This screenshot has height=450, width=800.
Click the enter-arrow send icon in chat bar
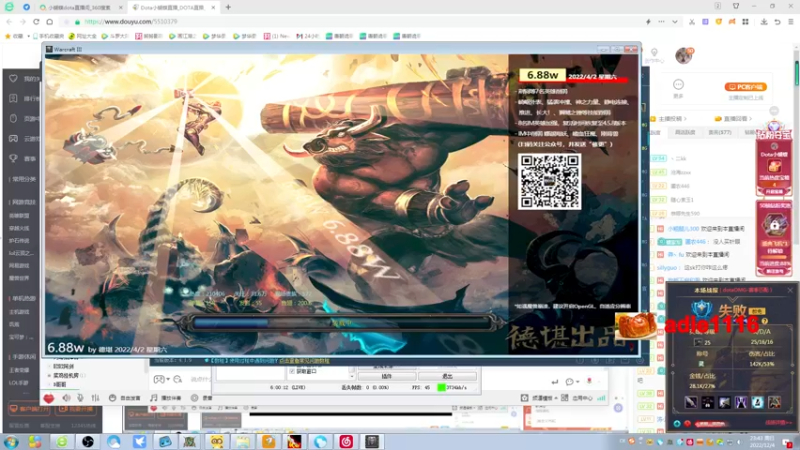point(555,381)
